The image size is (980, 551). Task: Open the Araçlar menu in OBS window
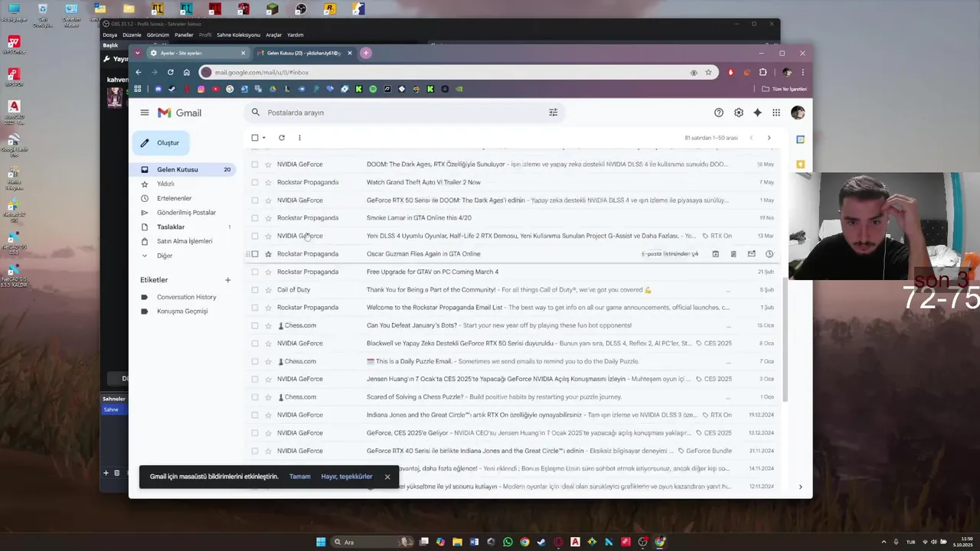(273, 35)
